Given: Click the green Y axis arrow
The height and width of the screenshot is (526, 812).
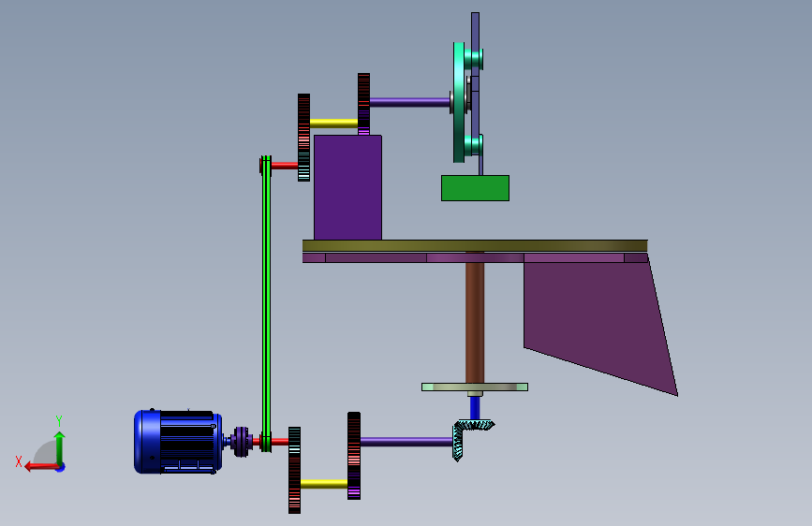Looking at the screenshot, I should coord(60,448).
